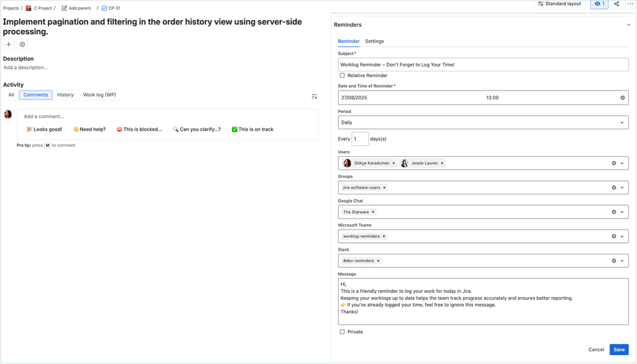Image resolution: width=637 pixels, height=364 pixels.
Task: Collapse the Reminders panel chevron
Action: 629,25
